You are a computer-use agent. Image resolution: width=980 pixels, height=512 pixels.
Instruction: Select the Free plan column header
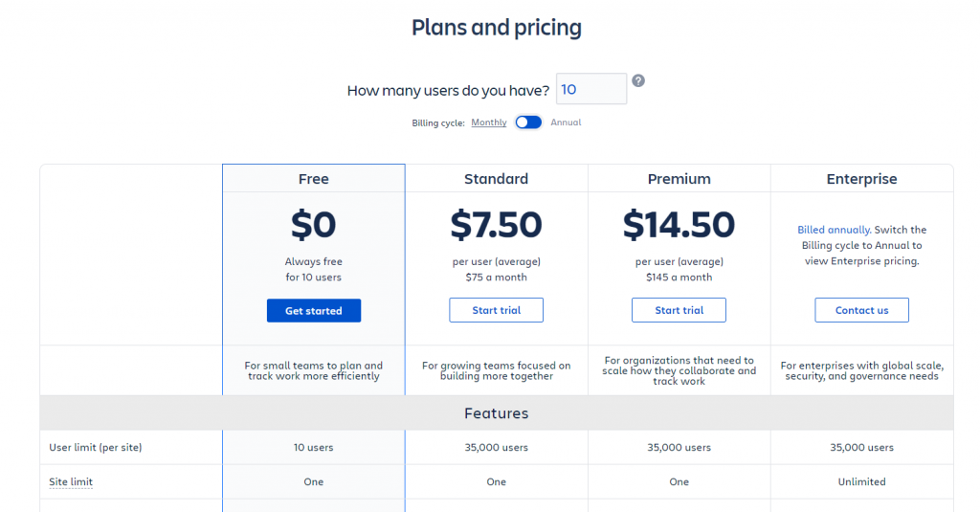click(314, 179)
